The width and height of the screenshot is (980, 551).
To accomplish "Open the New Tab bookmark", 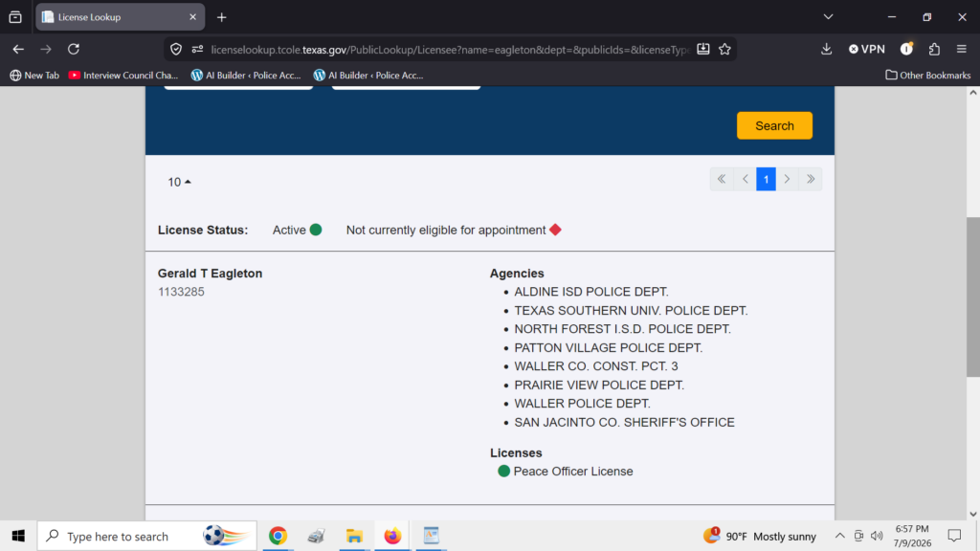I will tap(34, 75).
